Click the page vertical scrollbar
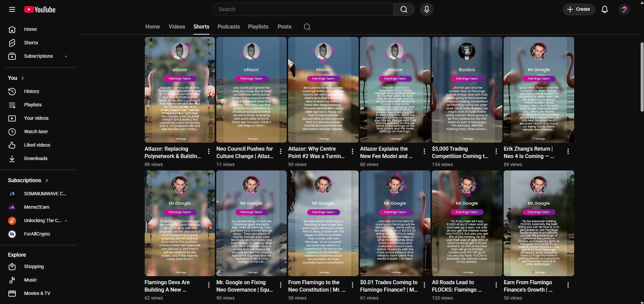The image size is (644, 304). [x=642, y=77]
